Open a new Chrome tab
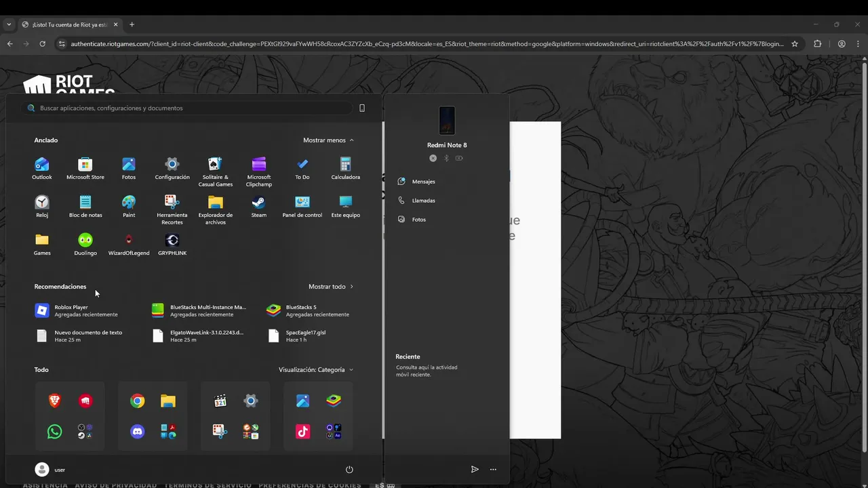 point(132,24)
